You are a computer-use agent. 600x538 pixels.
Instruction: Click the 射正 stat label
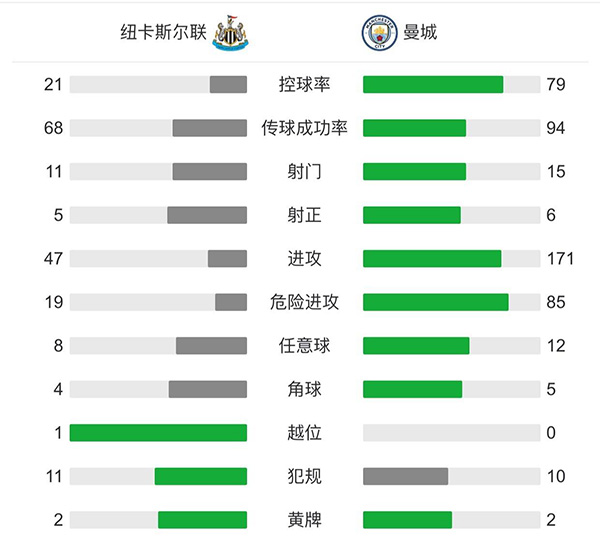304,215
